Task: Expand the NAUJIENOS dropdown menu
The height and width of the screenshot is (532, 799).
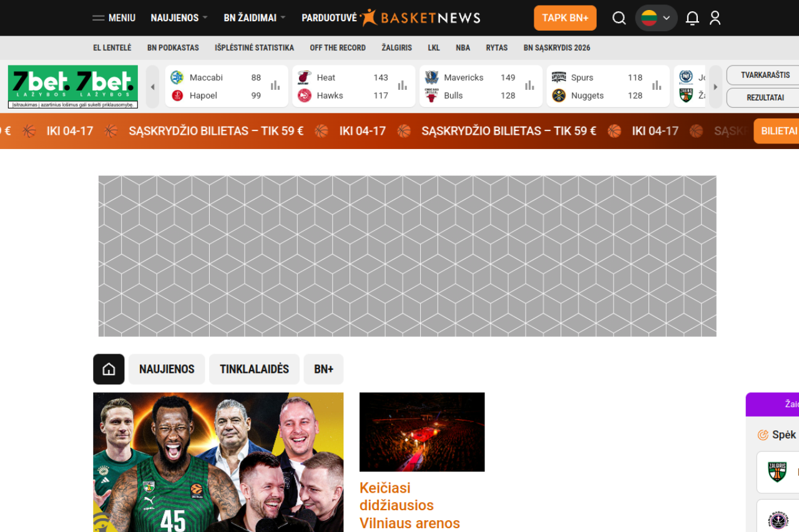Action: click(179, 18)
